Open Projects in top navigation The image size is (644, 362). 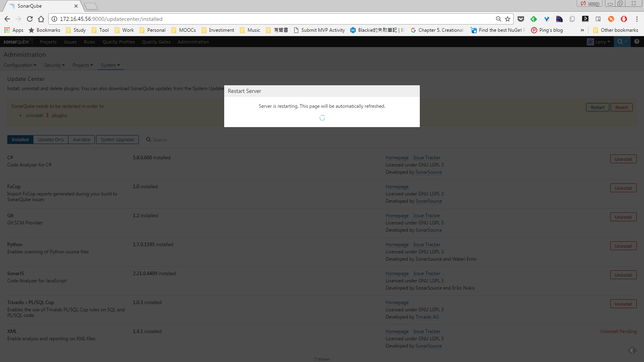[x=48, y=42]
